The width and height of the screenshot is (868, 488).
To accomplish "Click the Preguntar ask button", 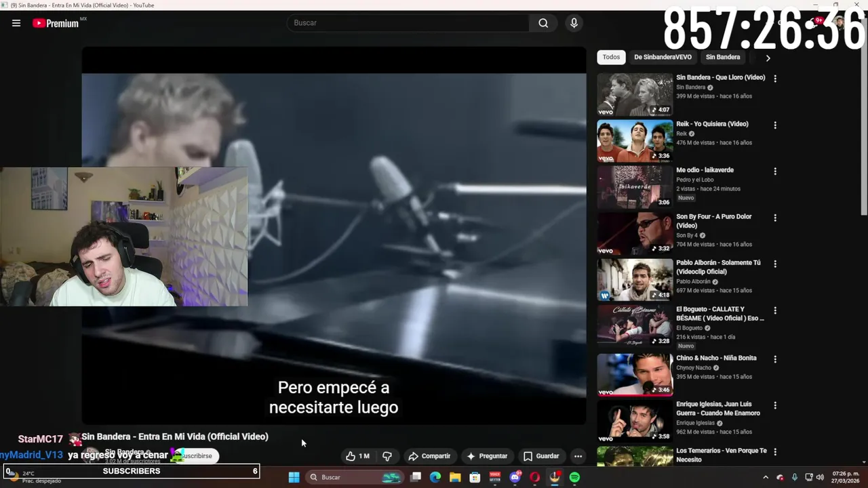I will 486,456.
